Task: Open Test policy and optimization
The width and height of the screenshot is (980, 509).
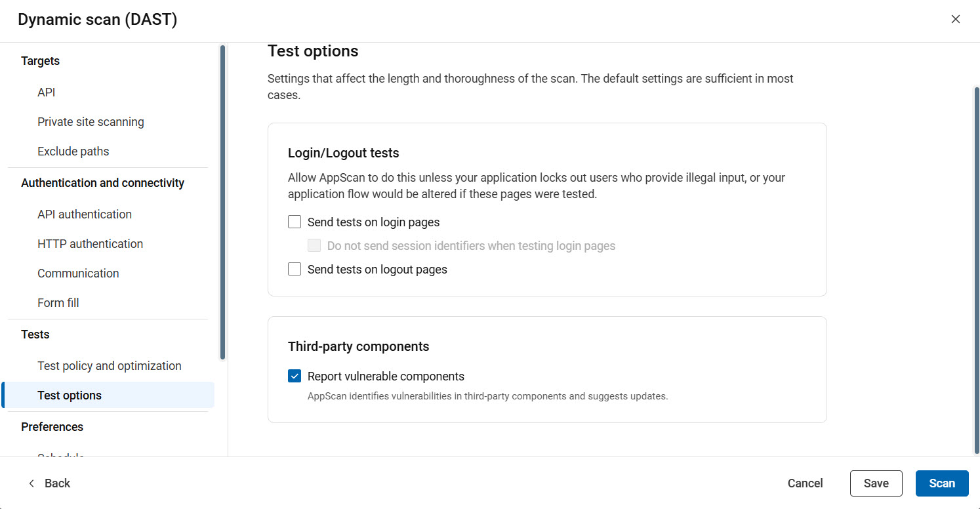Action: tap(110, 366)
